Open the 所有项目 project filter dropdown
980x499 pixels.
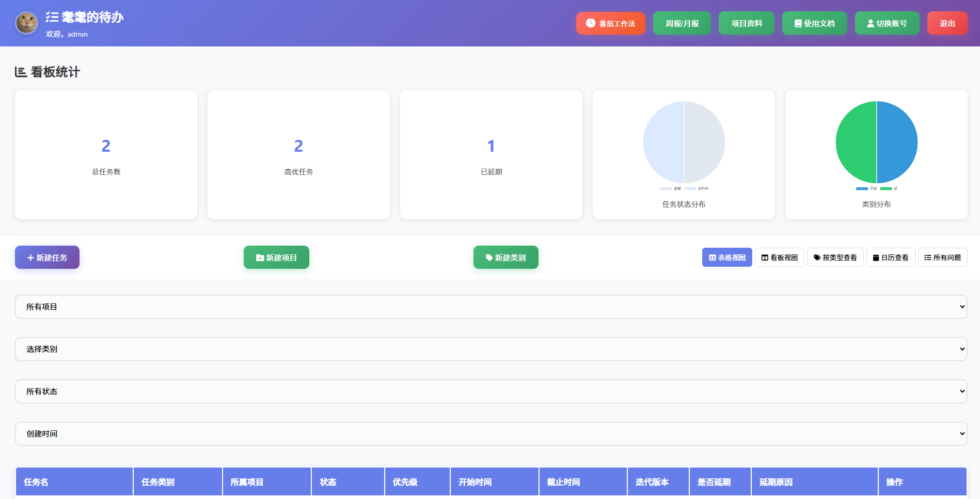pyautogui.click(x=491, y=307)
